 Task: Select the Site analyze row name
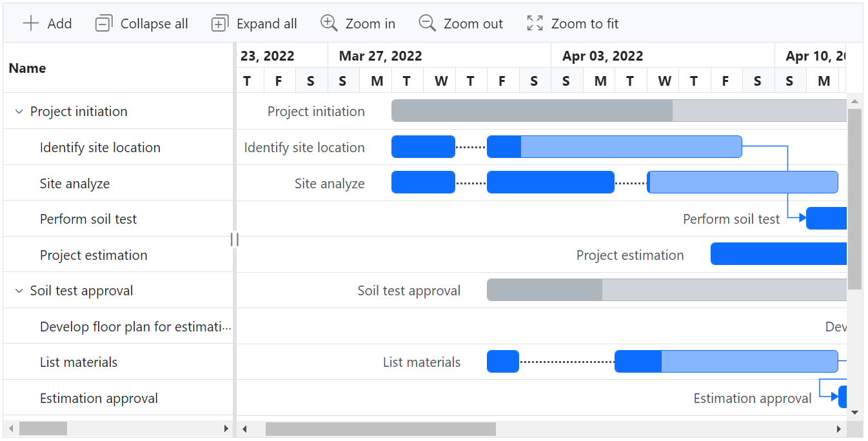pos(73,182)
